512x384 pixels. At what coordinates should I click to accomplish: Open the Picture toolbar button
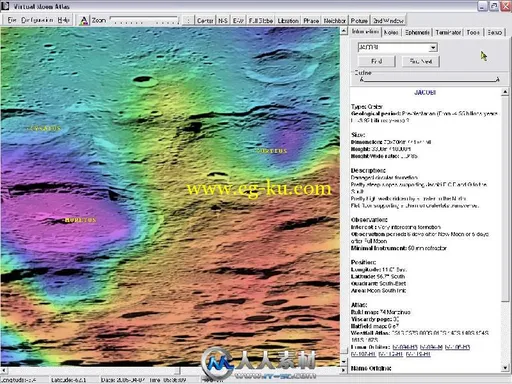click(x=359, y=21)
